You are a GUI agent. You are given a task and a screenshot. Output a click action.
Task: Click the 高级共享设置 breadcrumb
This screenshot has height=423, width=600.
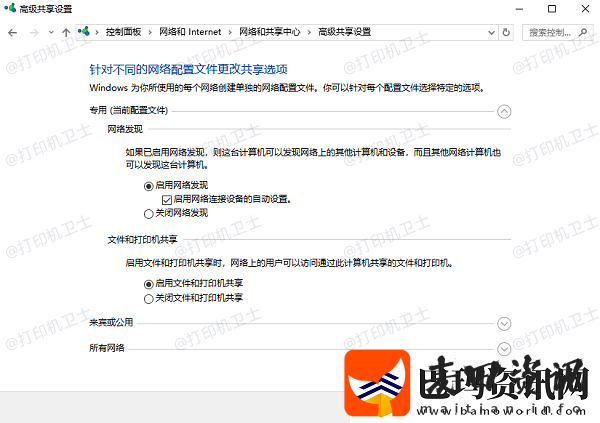click(344, 32)
